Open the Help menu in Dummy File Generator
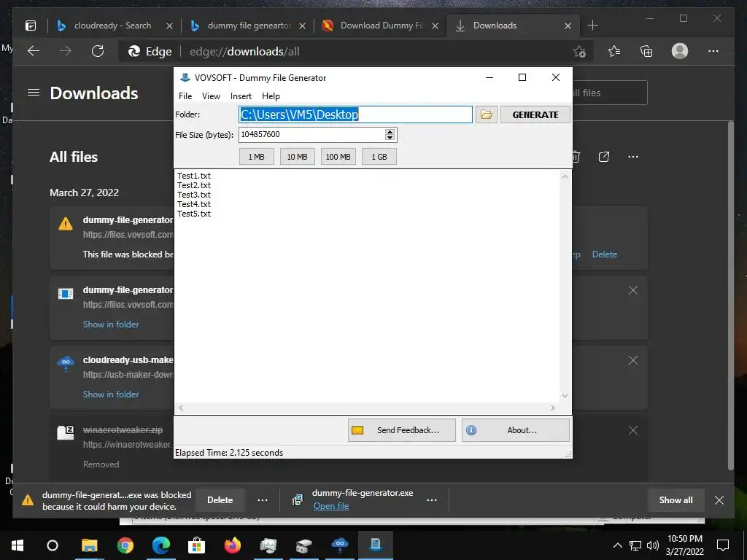 coord(271,96)
